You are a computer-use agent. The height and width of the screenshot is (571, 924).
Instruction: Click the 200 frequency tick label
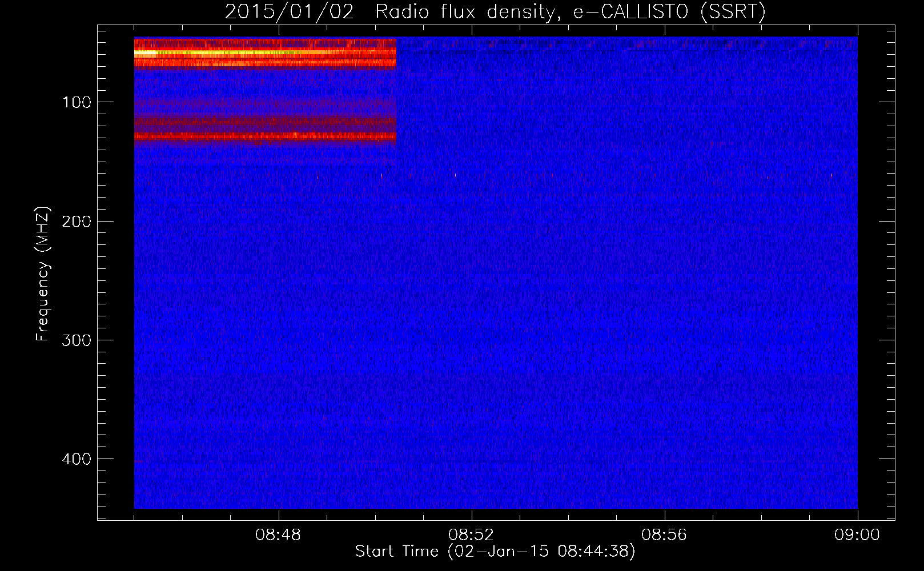(x=77, y=222)
